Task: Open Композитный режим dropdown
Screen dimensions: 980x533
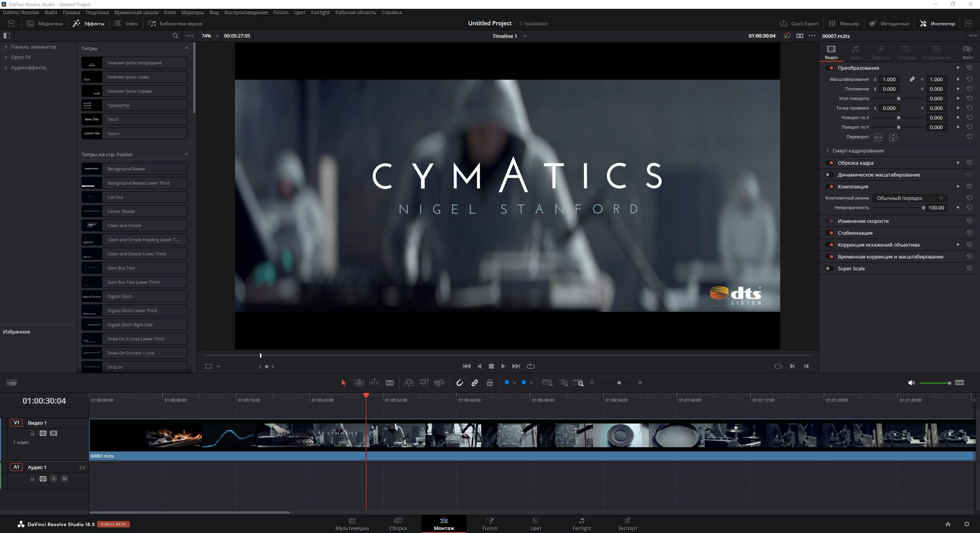Action: 910,198
